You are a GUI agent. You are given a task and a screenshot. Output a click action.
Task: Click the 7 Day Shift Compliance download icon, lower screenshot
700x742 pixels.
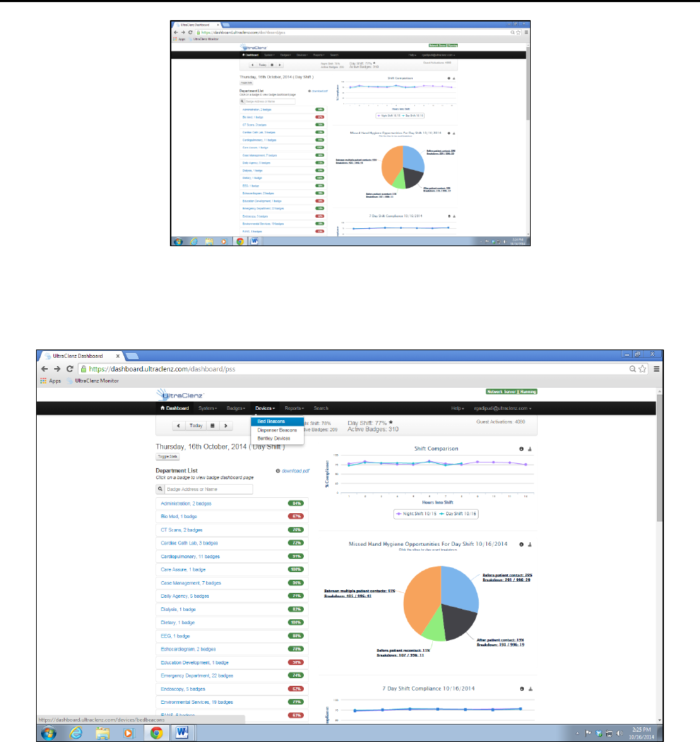[x=531, y=689]
